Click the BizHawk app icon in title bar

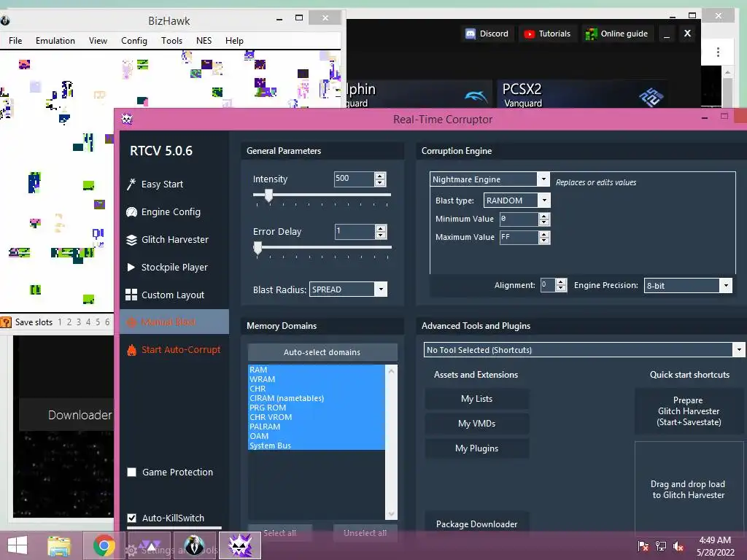click(5, 20)
